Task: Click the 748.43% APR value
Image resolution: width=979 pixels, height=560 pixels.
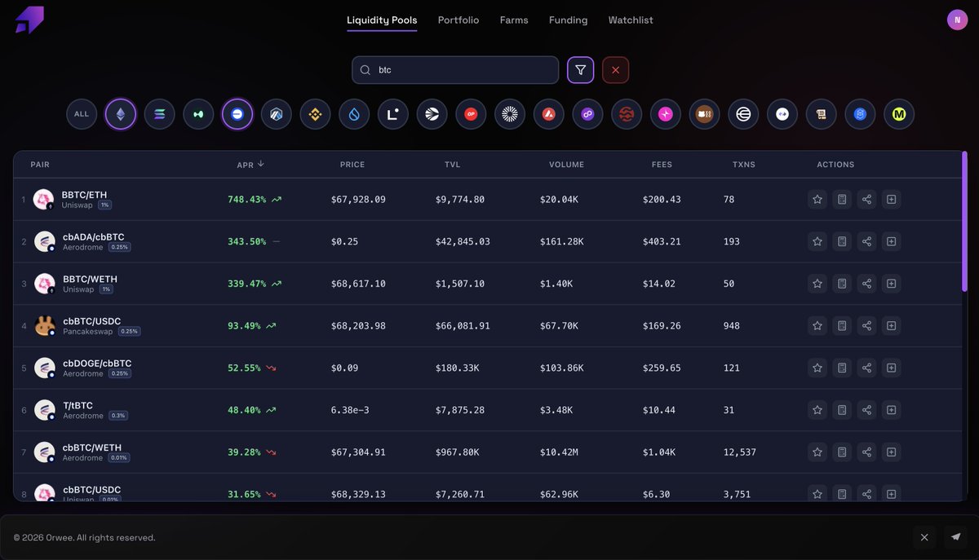Action: coord(246,200)
